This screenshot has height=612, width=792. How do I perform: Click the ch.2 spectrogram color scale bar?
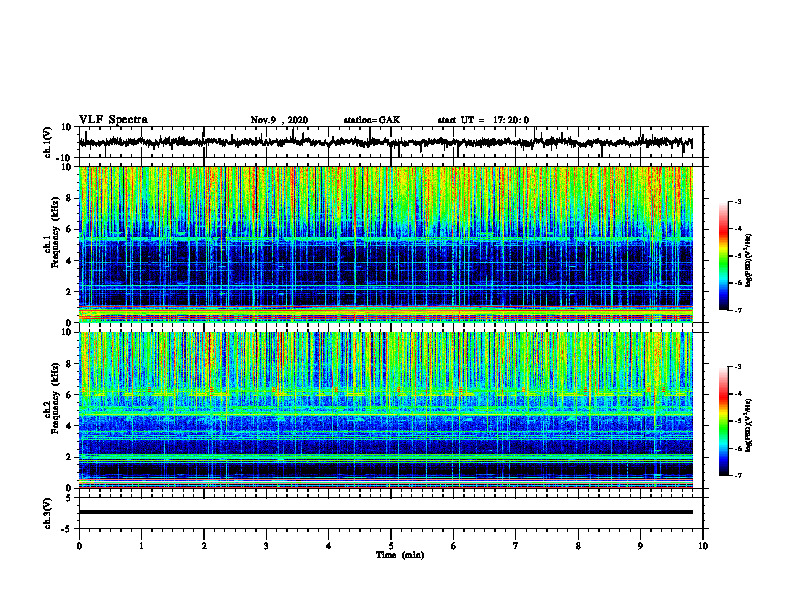coord(723,421)
